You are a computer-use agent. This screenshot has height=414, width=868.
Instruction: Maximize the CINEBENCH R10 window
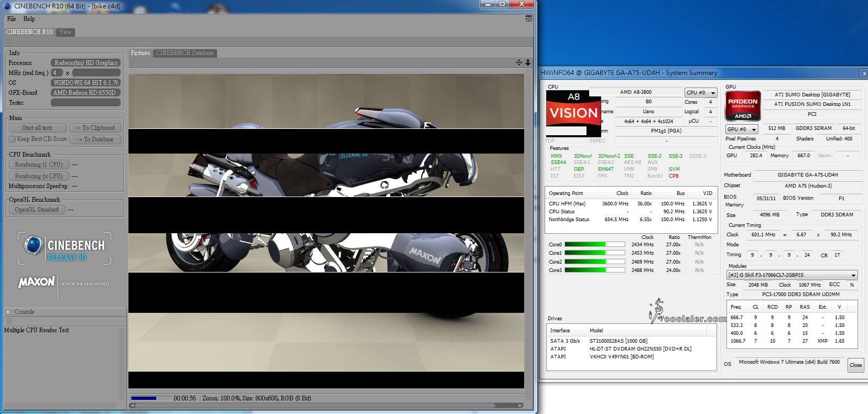502,4
